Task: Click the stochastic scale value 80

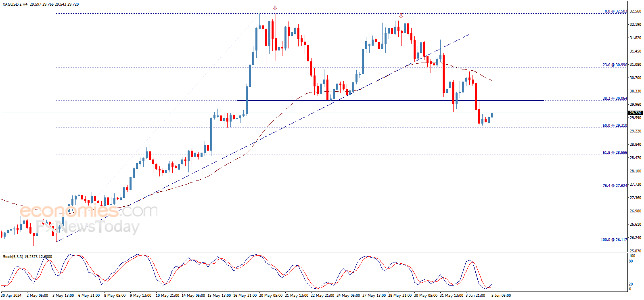Action: coord(631,261)
